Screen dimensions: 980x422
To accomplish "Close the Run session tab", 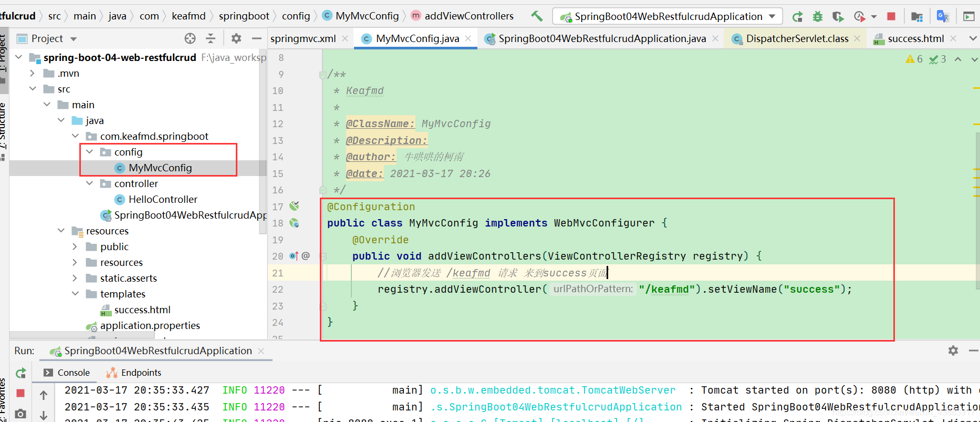I will click(x=261, y=351).
